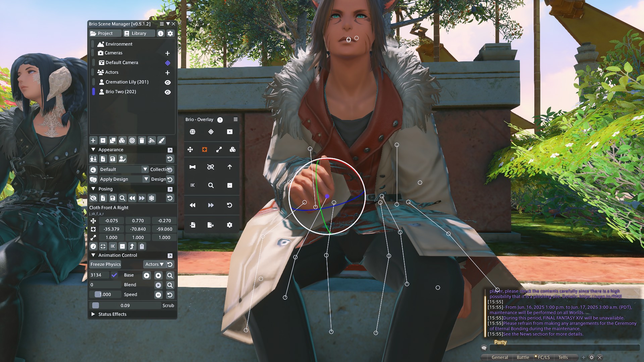Viewport: 644px width, 362px height.
Task: Toggle visibility eye for Brio Two (202)
Action: click(x=168, y=92)
